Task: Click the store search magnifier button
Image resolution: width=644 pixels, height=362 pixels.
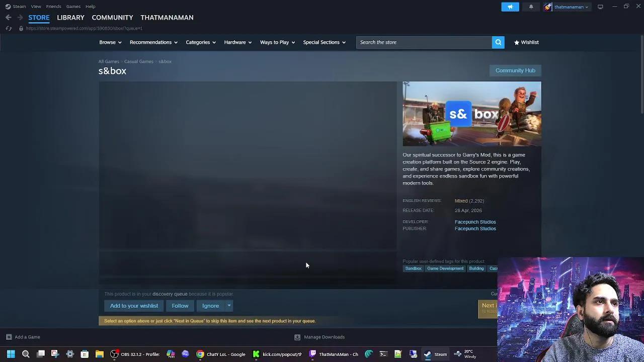Action: 498,42
